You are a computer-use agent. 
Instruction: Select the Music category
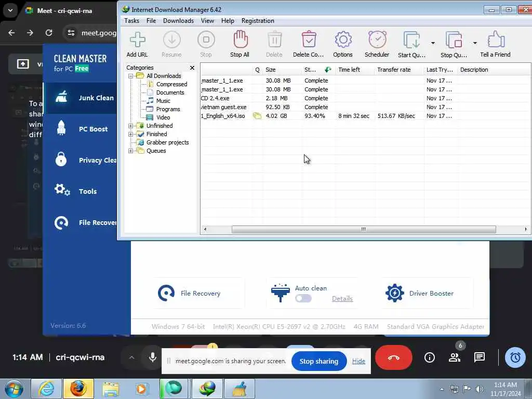163,101
